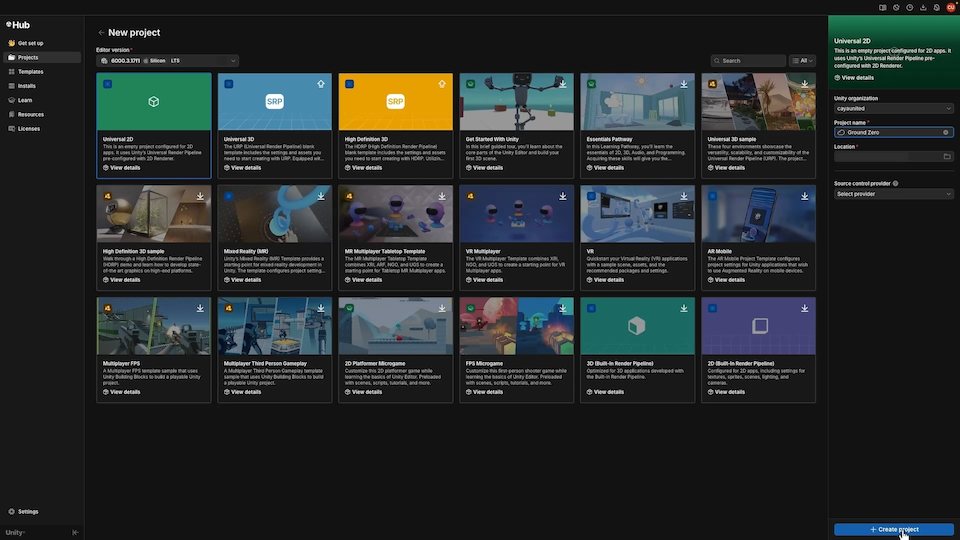Click the upgrade icon on High Definition 3D card
This screenshot has width=960, height=540.
(442, 84)
